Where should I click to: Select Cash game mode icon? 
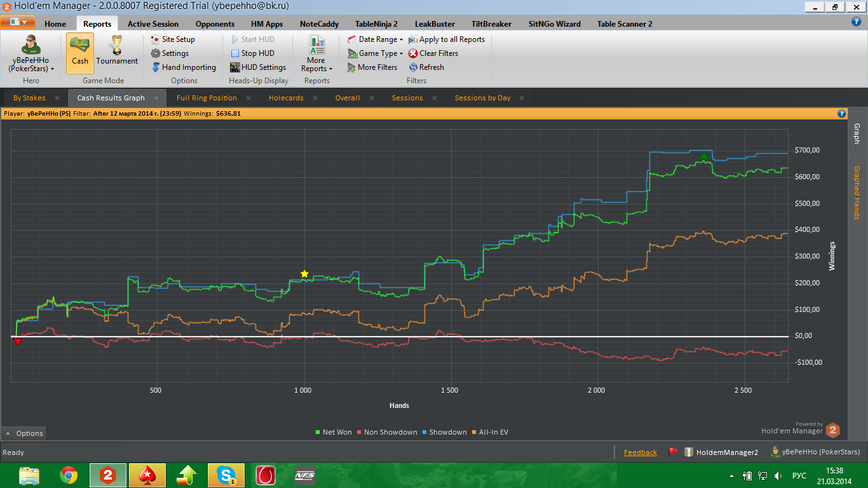coord(80,46)
